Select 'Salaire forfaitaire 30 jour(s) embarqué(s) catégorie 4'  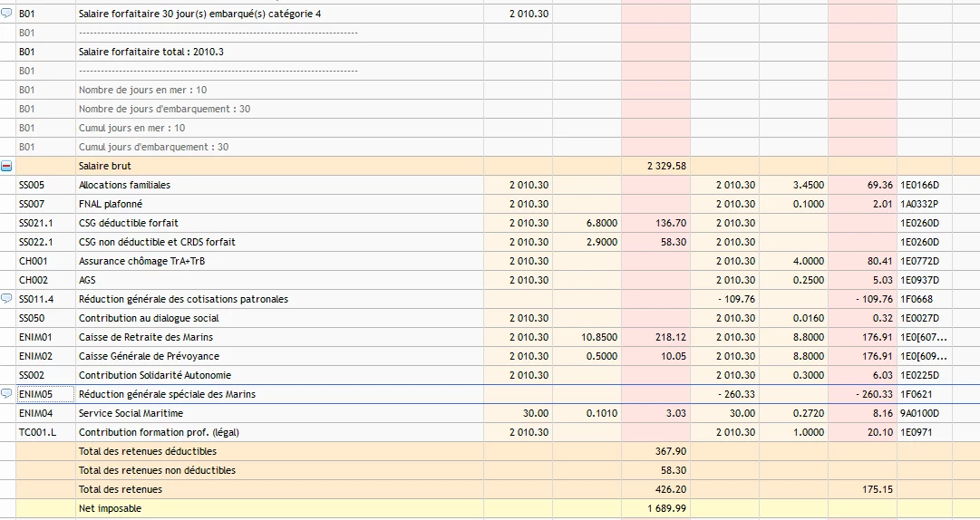200,14
